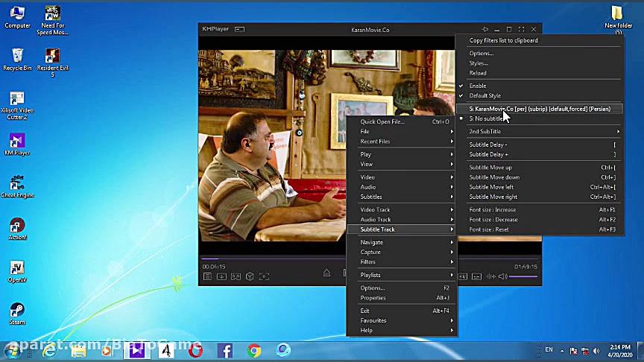Expand the Recent Files submenu

[402, 142]
